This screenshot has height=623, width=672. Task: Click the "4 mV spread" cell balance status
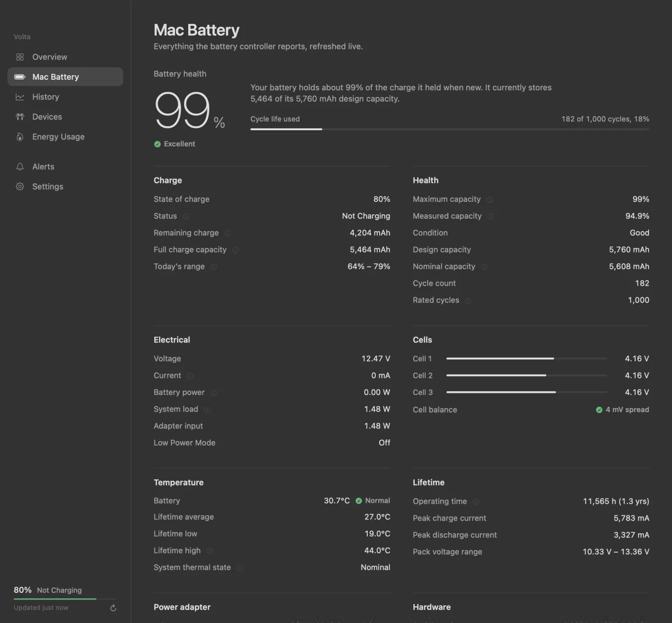(623, 410)
